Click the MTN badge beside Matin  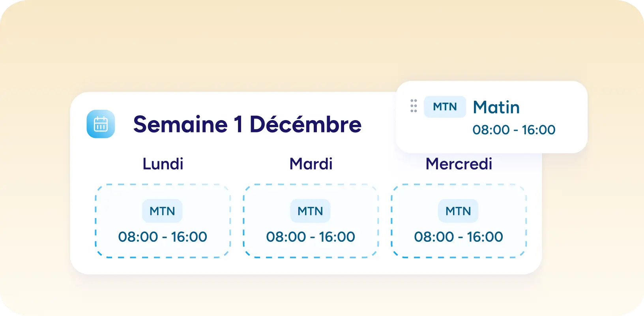coord(445,107)
